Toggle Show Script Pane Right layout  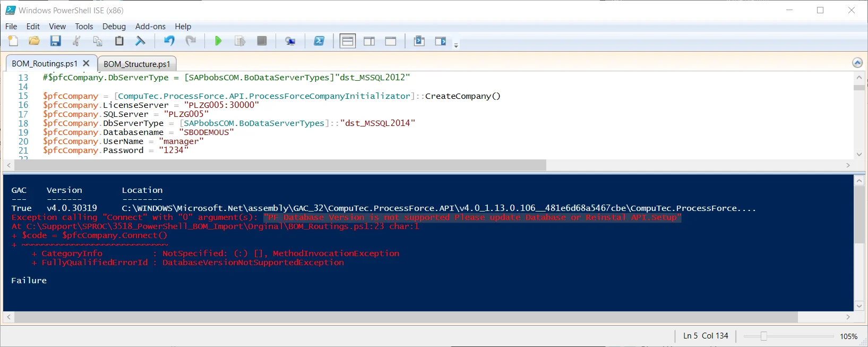(369, 41)
